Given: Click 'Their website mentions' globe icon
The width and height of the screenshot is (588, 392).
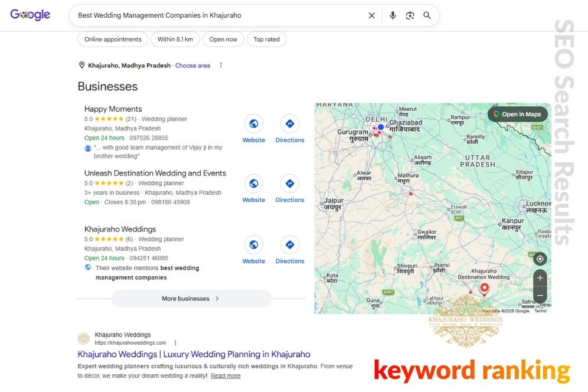Looking at the screenshot, I should coord(88,267).
